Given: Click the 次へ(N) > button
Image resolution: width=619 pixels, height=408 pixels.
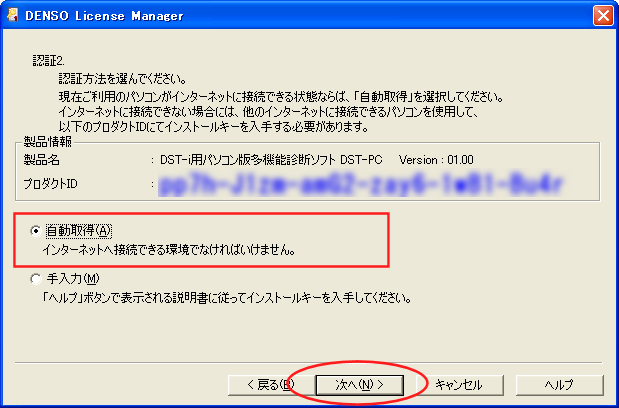Looking at the screenshot, I should pos(359,385).
